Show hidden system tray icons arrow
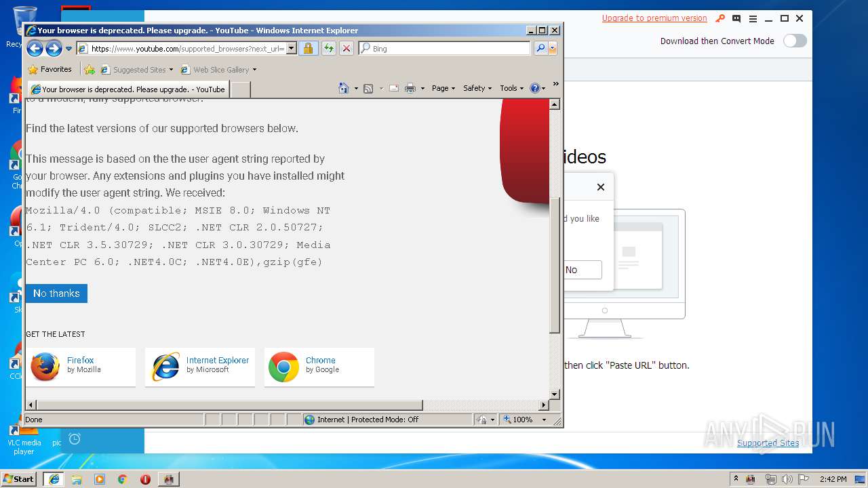The height and width of the screenshot is (488, 868). click(736, 479)
